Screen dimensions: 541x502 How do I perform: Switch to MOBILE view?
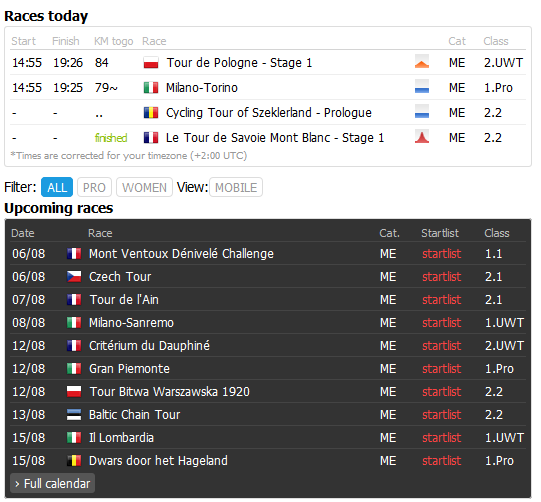point(236,187)
